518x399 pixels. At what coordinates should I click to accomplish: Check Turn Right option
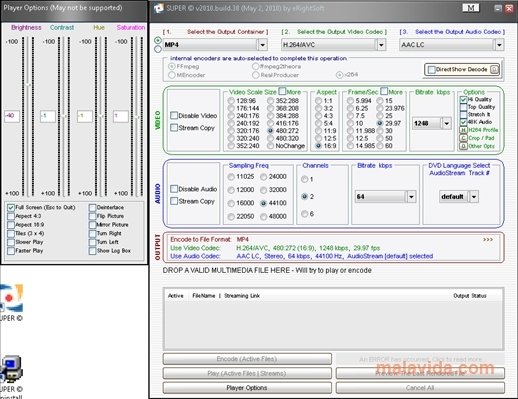(x=92, y=234)
